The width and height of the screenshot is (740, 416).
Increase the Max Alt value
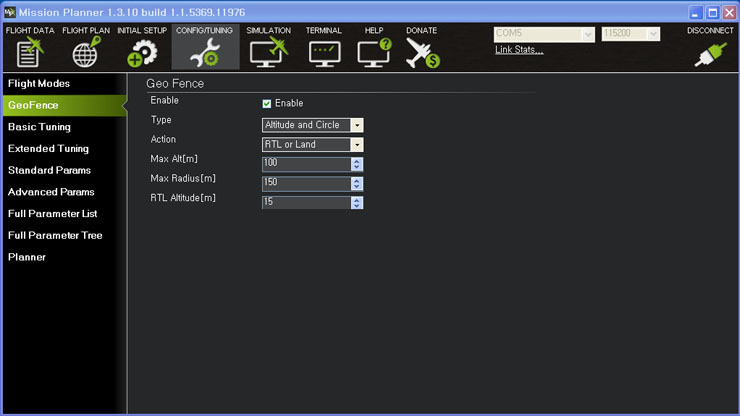click(x=357, y=161)
